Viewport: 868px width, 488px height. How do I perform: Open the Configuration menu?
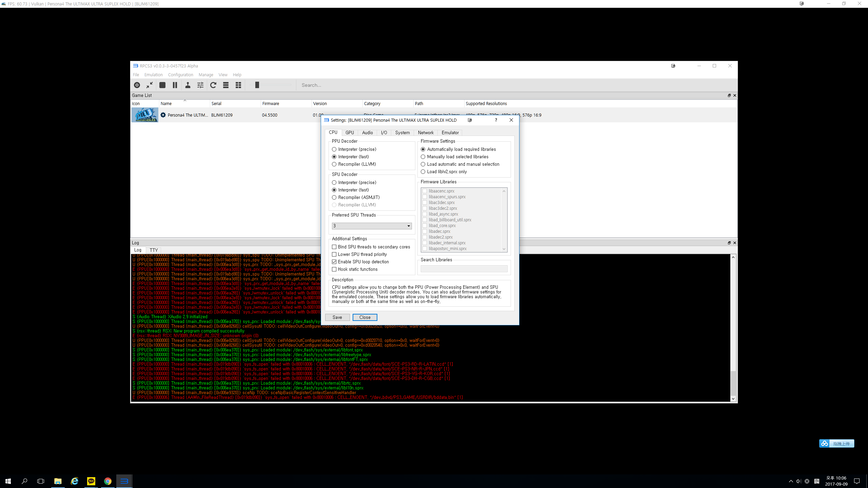click(181, 75)
